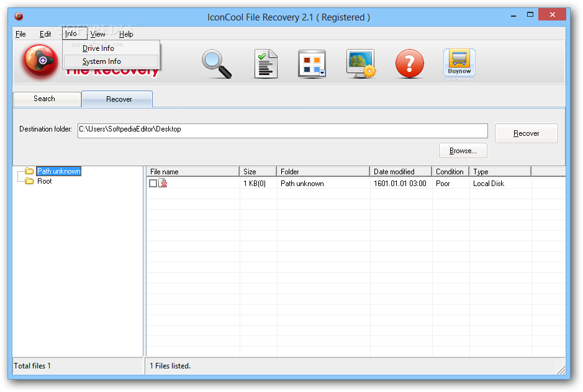
Task: Open the view layout squares toolbar icon
Action: point(312,63)
